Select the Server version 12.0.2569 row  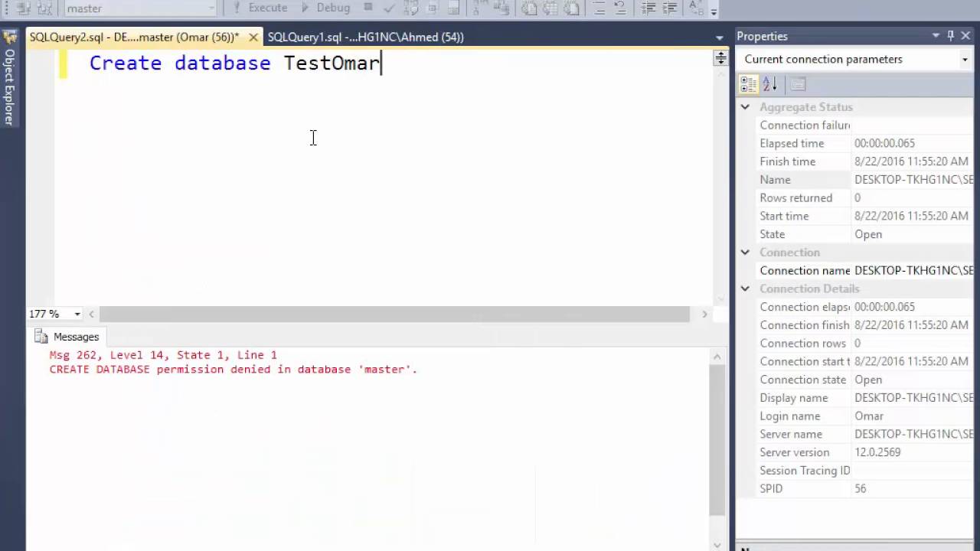click(x=866, y=452)
